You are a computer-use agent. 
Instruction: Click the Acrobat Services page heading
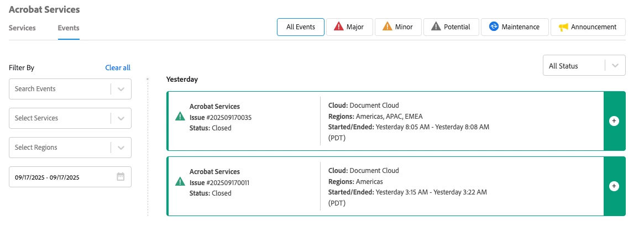point(44,9)
